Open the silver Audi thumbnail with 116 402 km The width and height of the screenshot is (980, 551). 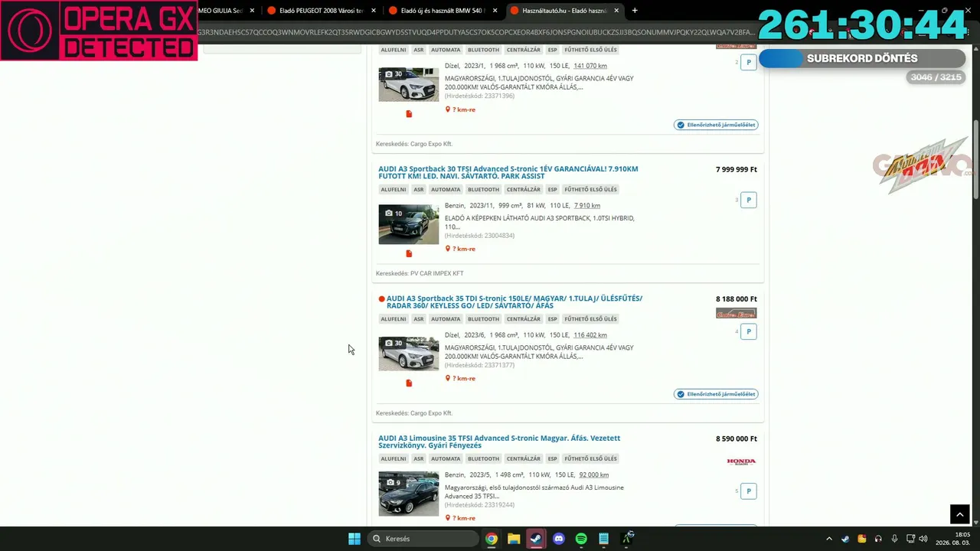(x=409, y=354)
